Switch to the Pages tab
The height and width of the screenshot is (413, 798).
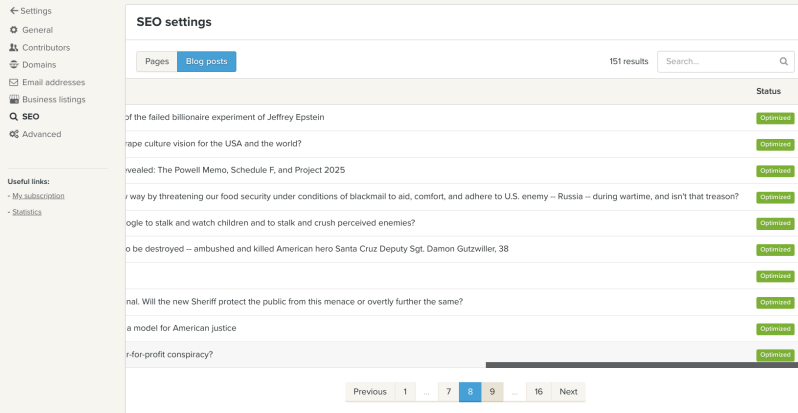(x=157, y=62)
